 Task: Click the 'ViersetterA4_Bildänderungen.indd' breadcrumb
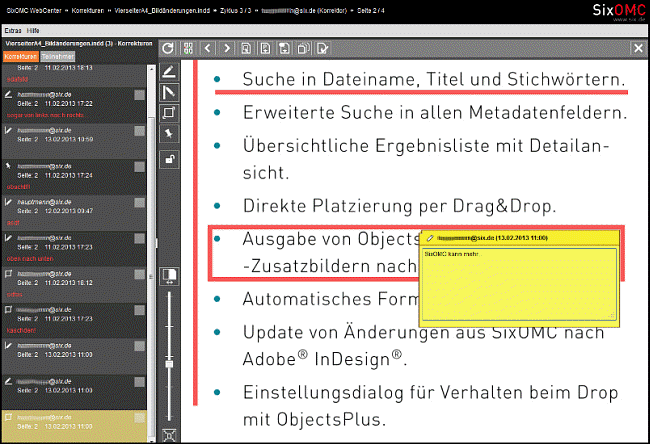tap(162, 11)
